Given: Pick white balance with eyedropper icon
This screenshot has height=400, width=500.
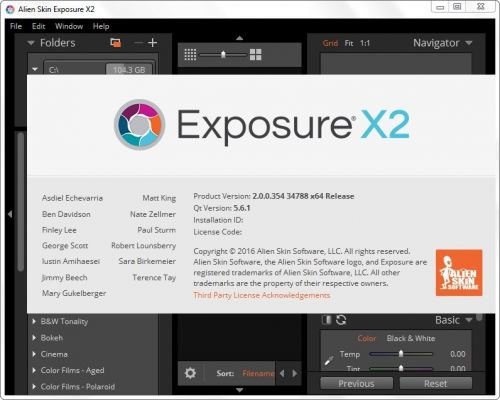Looking at the screenshot, I should pos(329,360).
